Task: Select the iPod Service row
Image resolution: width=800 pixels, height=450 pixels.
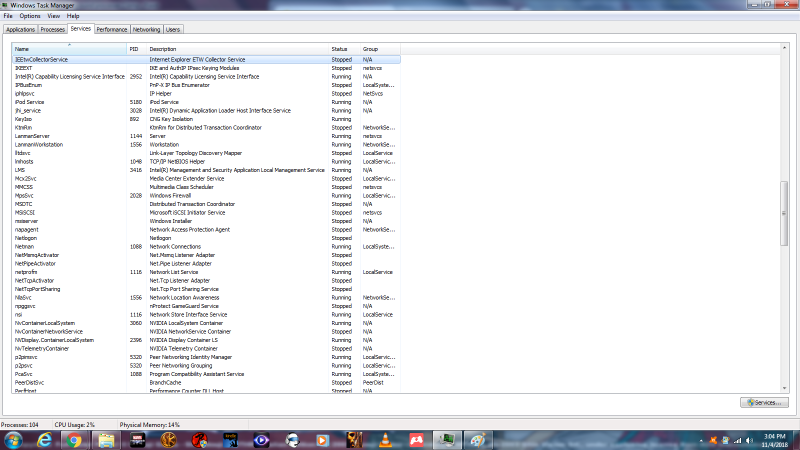Action: tap(206, 102)
